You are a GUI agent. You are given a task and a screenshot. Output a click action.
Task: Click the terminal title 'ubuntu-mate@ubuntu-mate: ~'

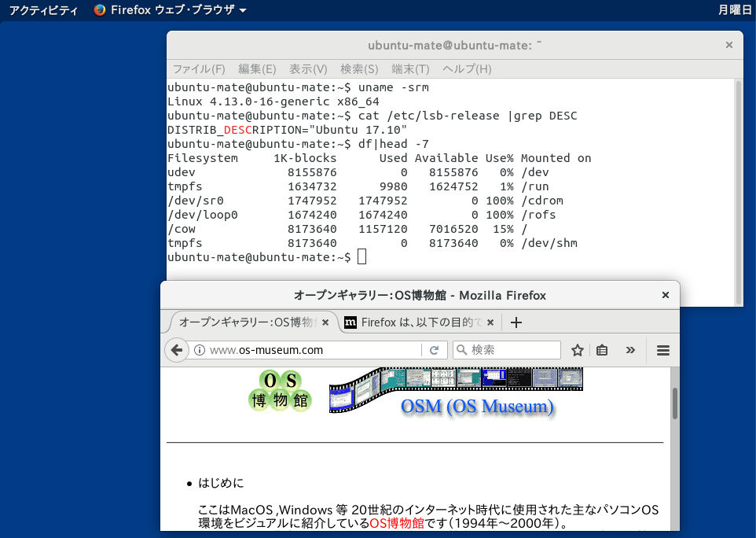pos(455,46)
